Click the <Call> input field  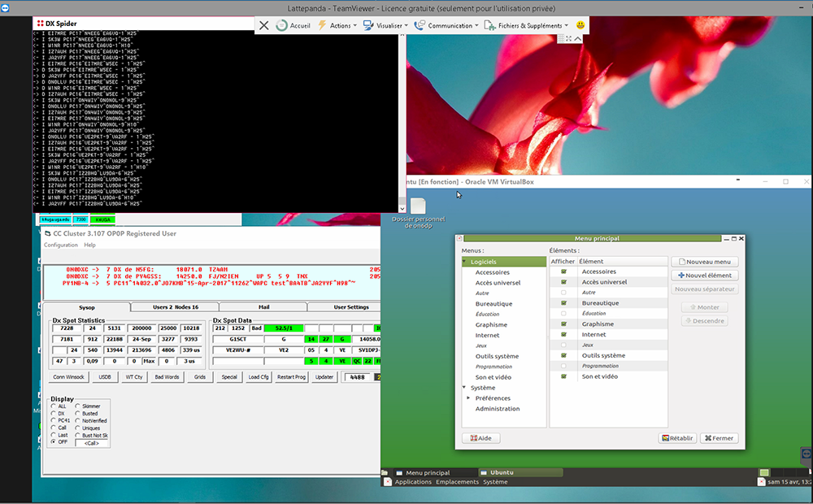[92, 443]
